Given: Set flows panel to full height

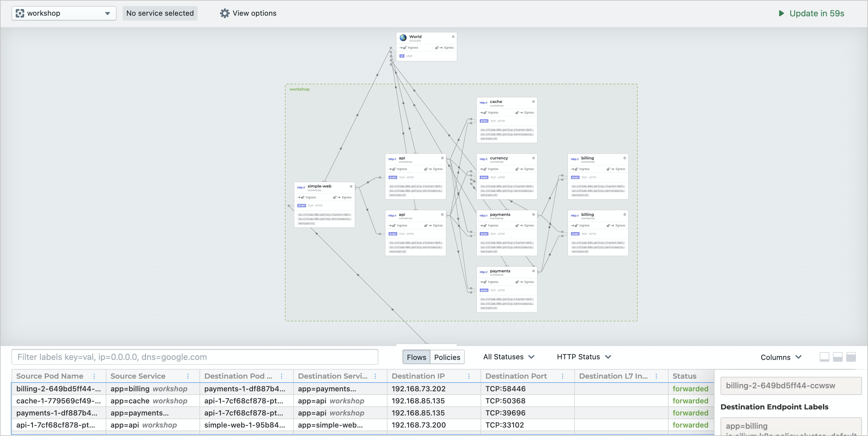Looking at the screenshot, I should coord(851,357).
